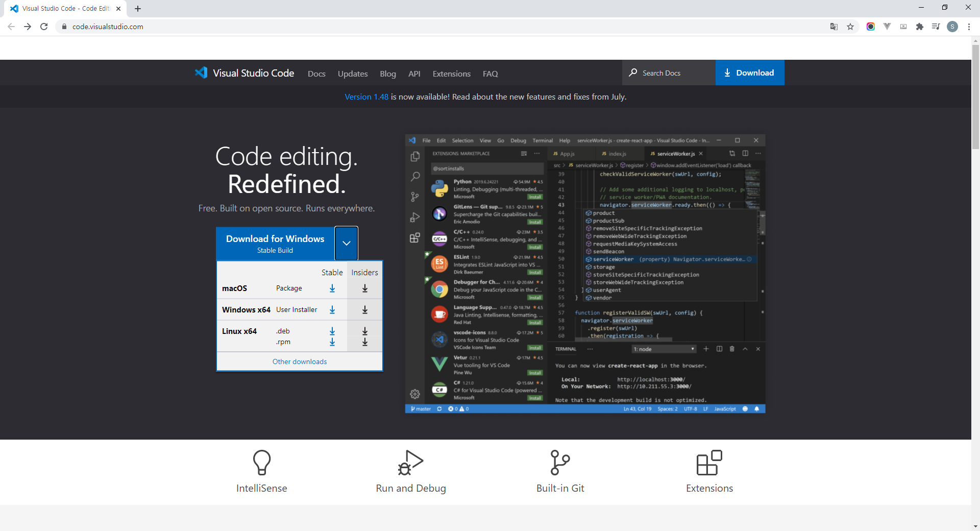The height and width of the screenshot is (531, 980).
Task: Go back to previous page
Action: 11,27
